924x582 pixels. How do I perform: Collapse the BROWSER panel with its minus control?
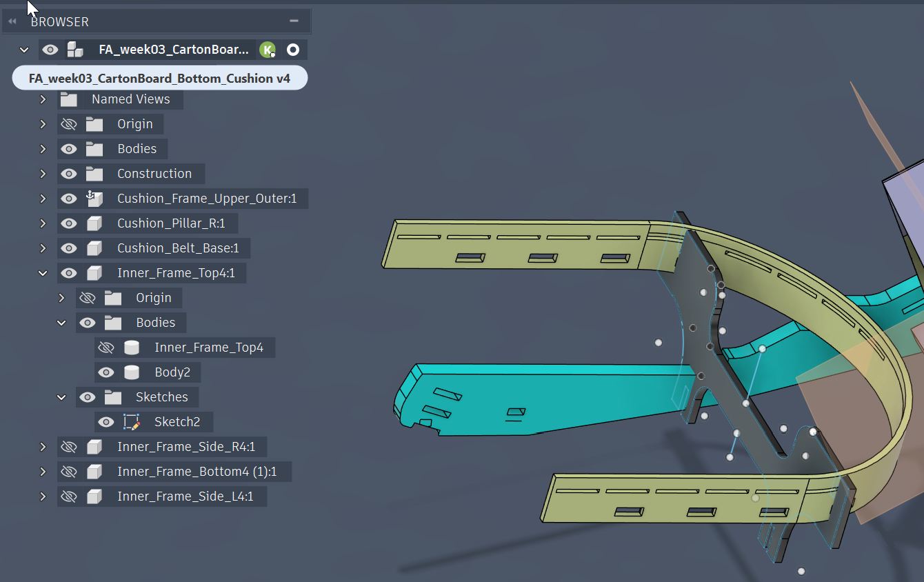(294, 21)
